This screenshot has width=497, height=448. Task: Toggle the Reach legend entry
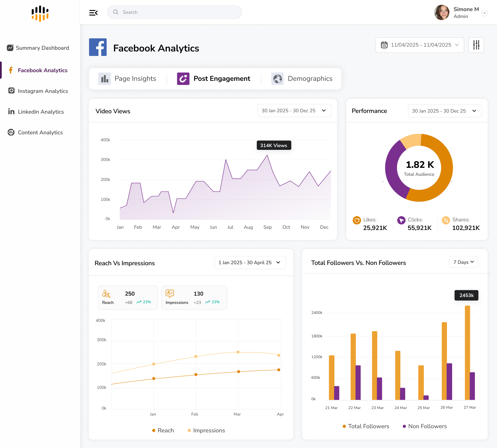[x=163, y=430]
